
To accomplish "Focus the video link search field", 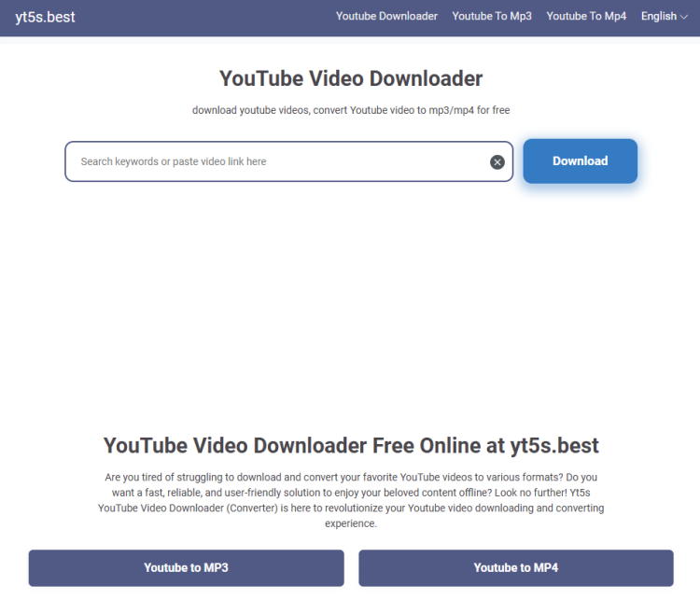I will tap(288, 161).
